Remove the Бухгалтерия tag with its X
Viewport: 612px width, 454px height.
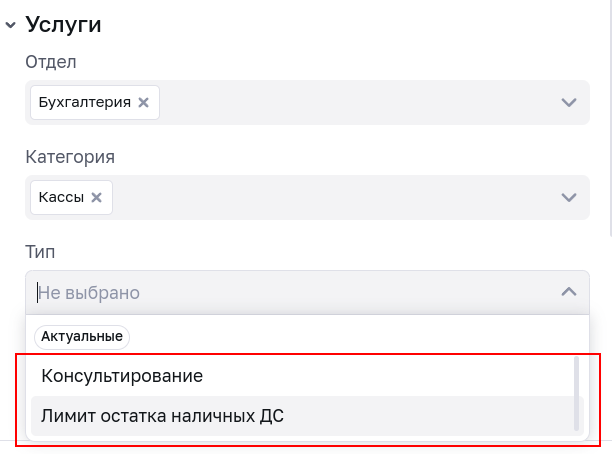pos(143,102)
